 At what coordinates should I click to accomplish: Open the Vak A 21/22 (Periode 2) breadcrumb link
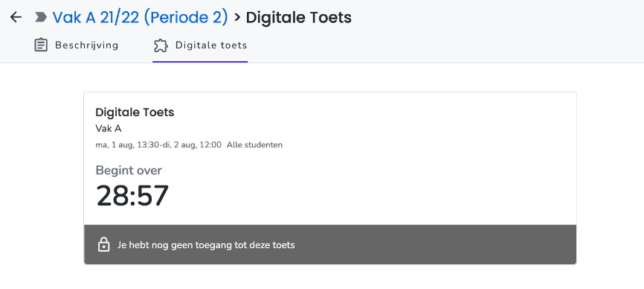click(x=140, y=17)
